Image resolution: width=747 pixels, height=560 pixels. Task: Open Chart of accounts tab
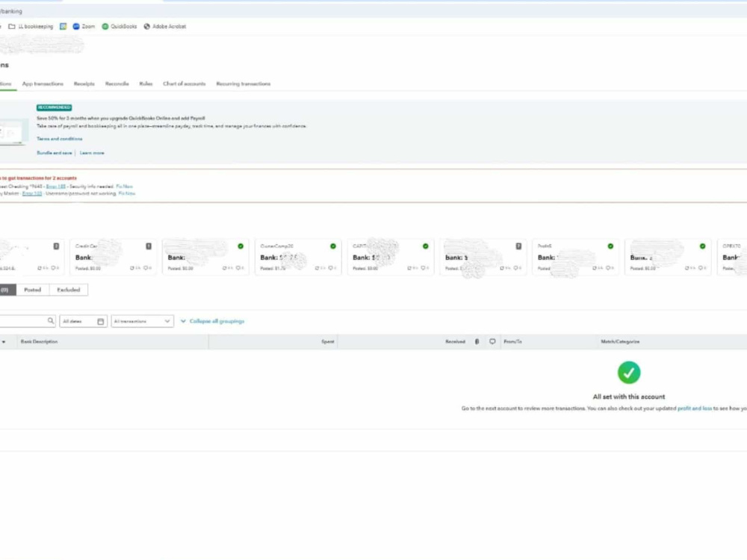pos(185,84)
